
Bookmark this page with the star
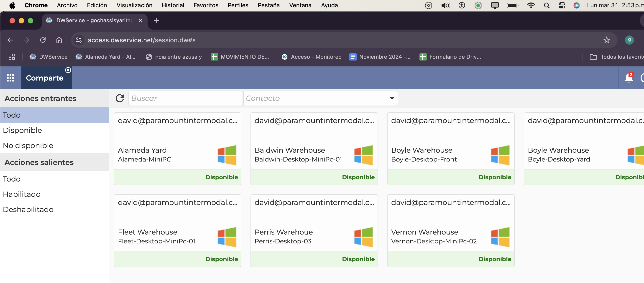[606, 40]
